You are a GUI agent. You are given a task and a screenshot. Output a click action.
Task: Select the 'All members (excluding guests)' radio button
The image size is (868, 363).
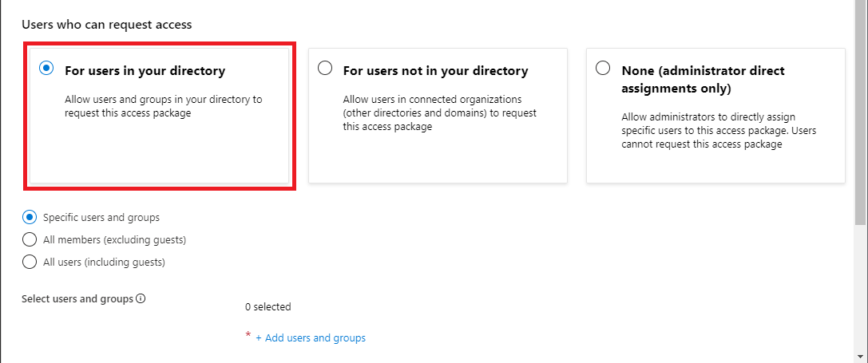pyautogui.click(x=30, y=239)
